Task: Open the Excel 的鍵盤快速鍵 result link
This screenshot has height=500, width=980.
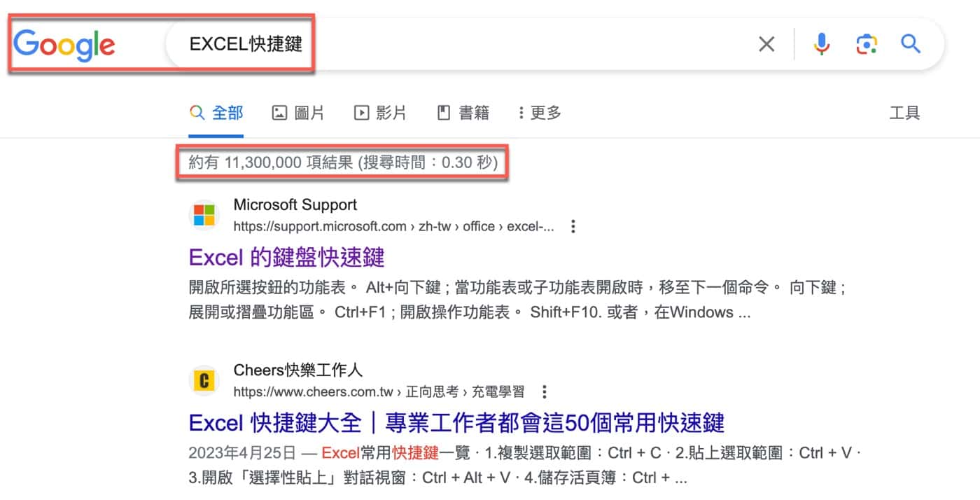Action: 287,257
